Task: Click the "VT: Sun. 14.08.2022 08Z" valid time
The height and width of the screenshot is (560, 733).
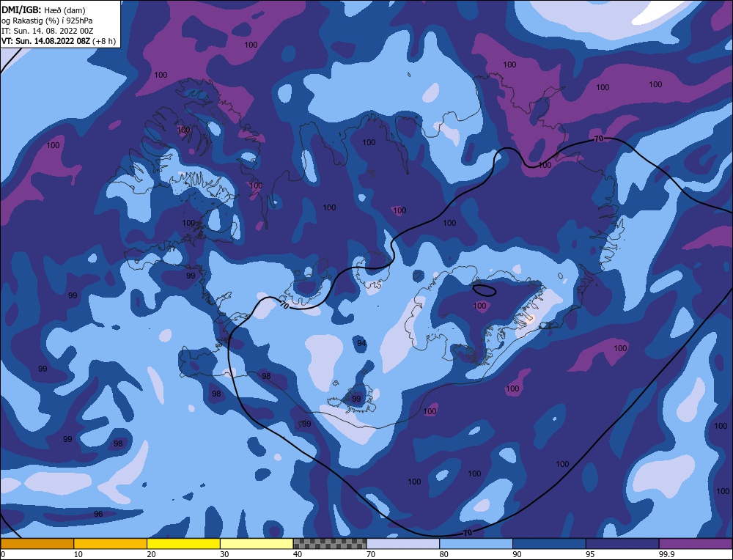Action: pyautogui.click(x=45, y=41)
